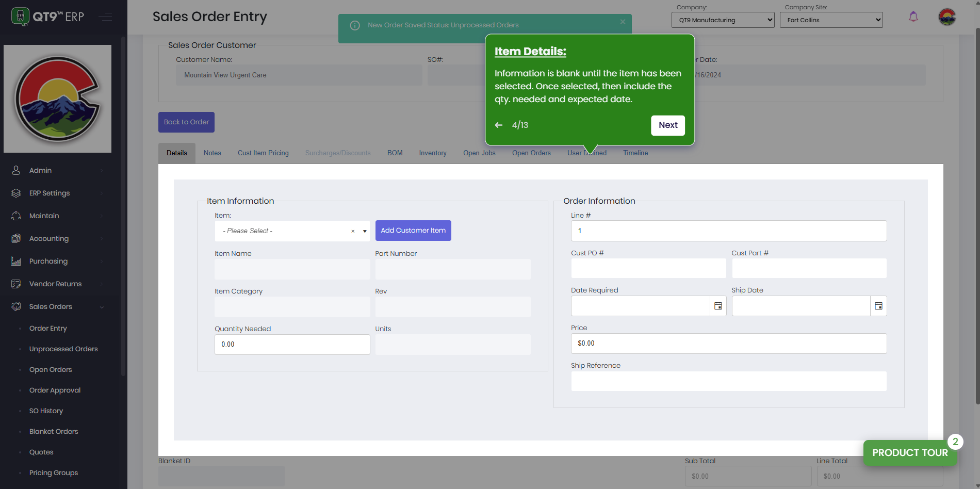Click the Vendor Returns sidebar icon

click(16, 284)
